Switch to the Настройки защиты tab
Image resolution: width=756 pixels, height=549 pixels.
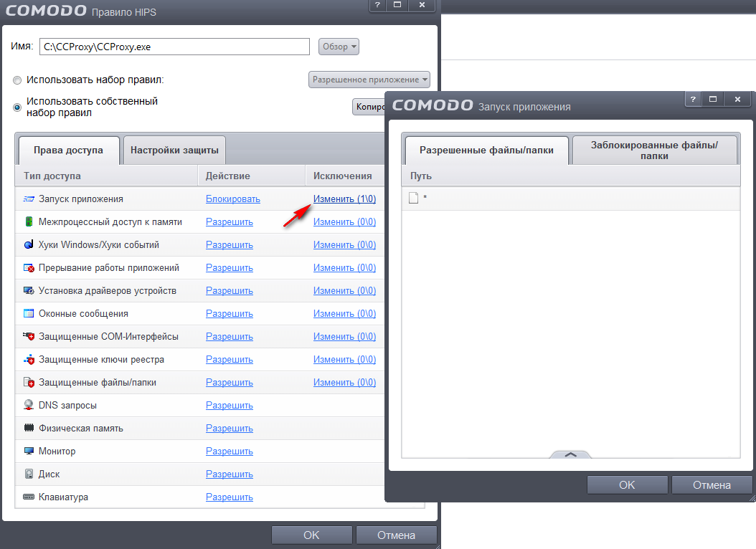174,151
